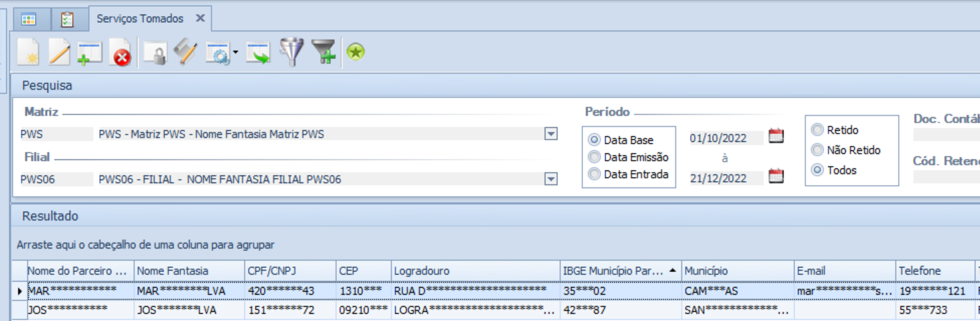980x321 pixels.
Task: Click the padlock lock icon
Action: (x=155, y=54)
